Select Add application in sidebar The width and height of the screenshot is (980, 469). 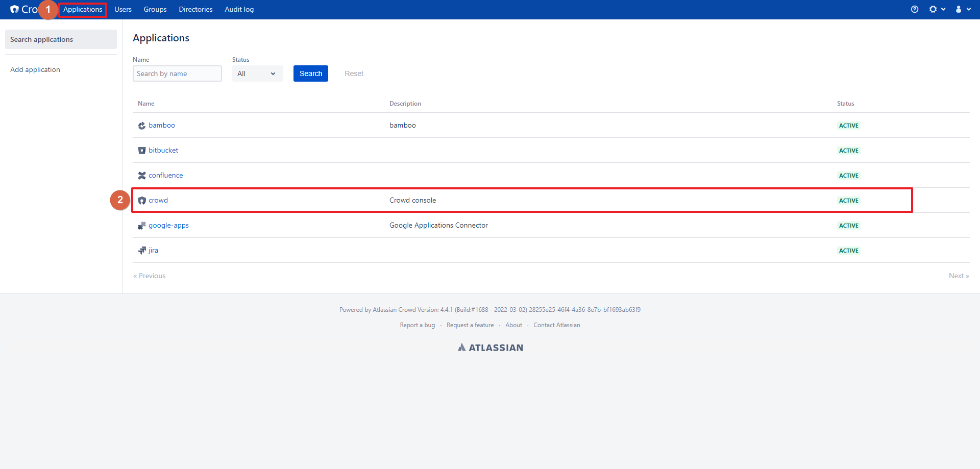click(35, 69)
